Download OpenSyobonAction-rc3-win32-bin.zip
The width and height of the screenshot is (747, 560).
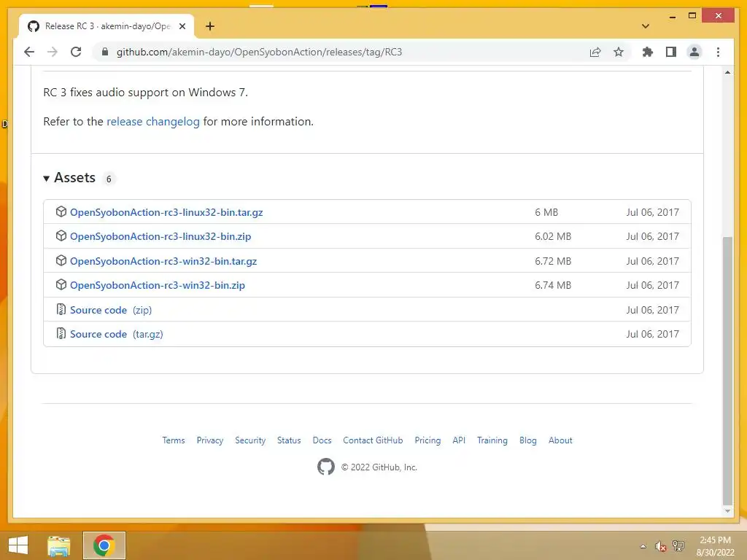[x=158, y=285]
